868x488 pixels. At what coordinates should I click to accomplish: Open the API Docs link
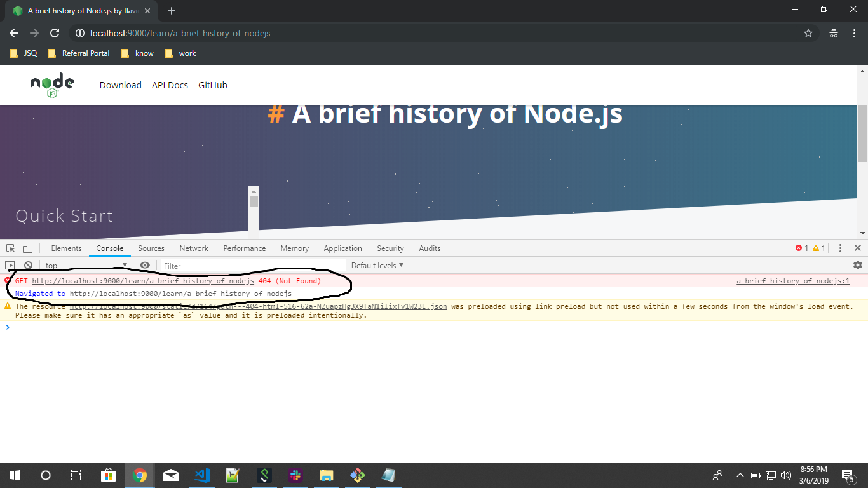tap(170, 85)
